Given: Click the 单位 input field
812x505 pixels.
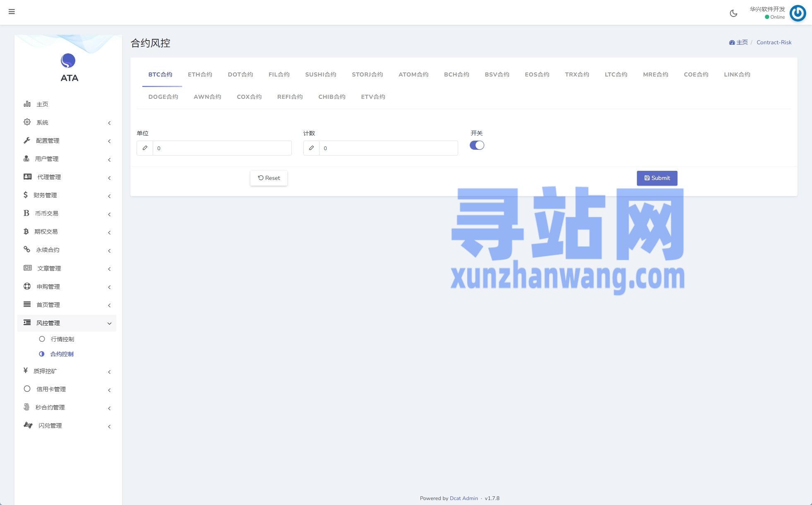Looking at the screenshot, I should pyautogui.click(x=222, y=148).
